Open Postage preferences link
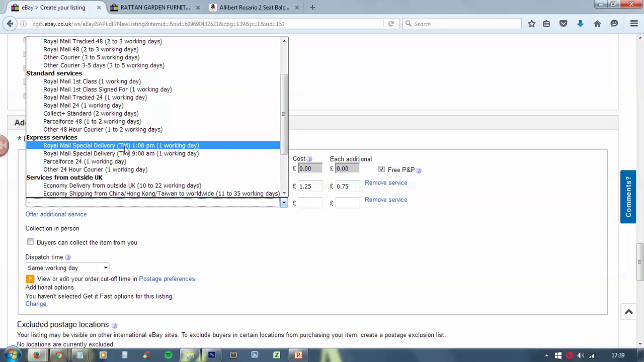Screen dimensions: 644x362 pyautogui.click(x=167, y=279)
